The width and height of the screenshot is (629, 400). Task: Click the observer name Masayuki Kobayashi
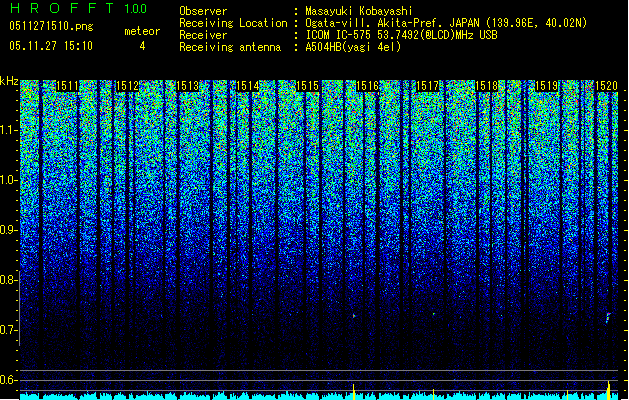[359, 11]
